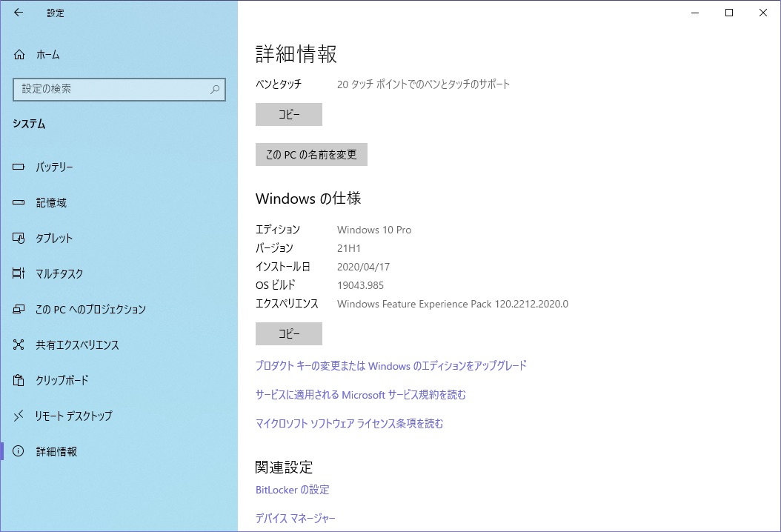Click the 関連設定 heading

point(284,468)
